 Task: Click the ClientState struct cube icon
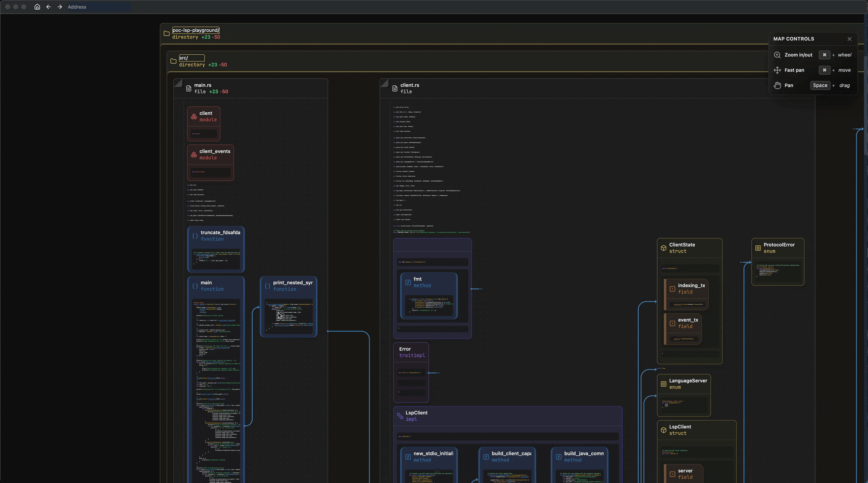coord(663,248)
